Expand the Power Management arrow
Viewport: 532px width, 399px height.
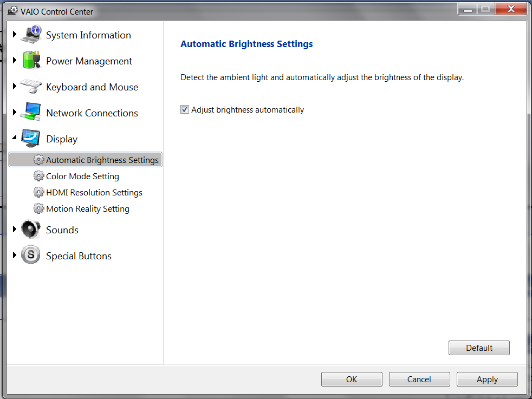(15, 60)
